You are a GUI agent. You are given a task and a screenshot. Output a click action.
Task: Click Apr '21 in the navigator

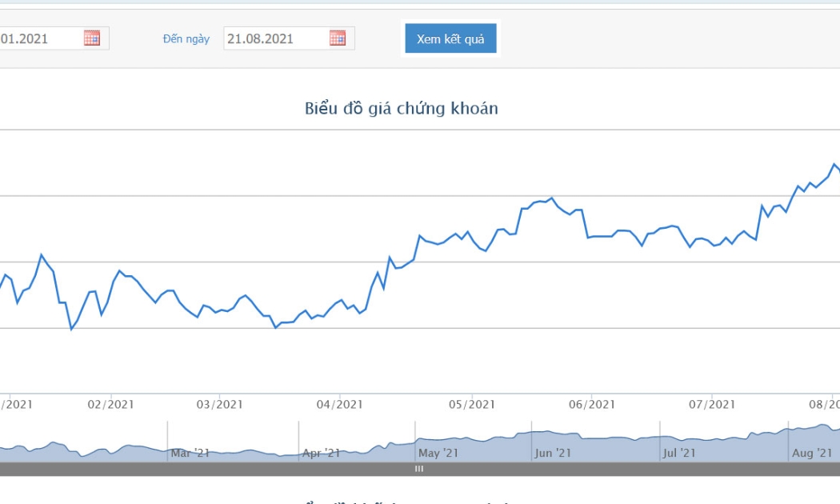322,453
